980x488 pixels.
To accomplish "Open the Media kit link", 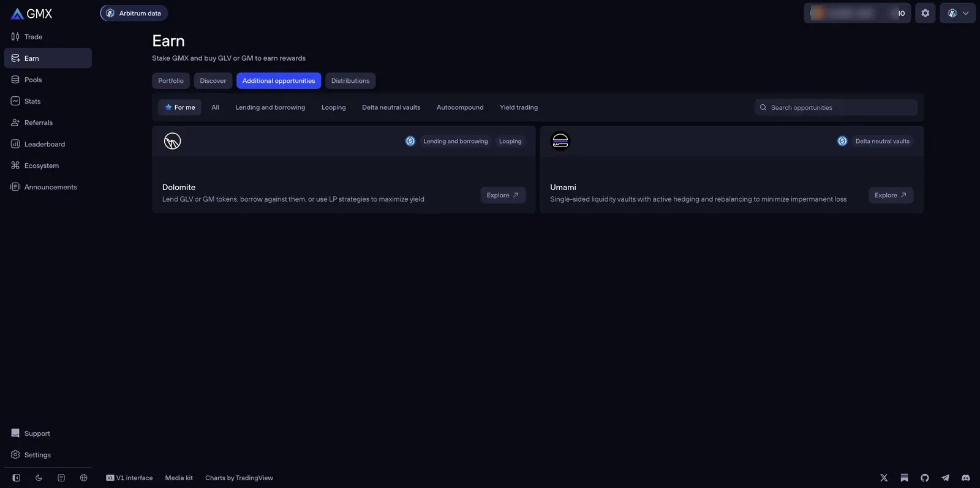I will (x=179, y=478).
